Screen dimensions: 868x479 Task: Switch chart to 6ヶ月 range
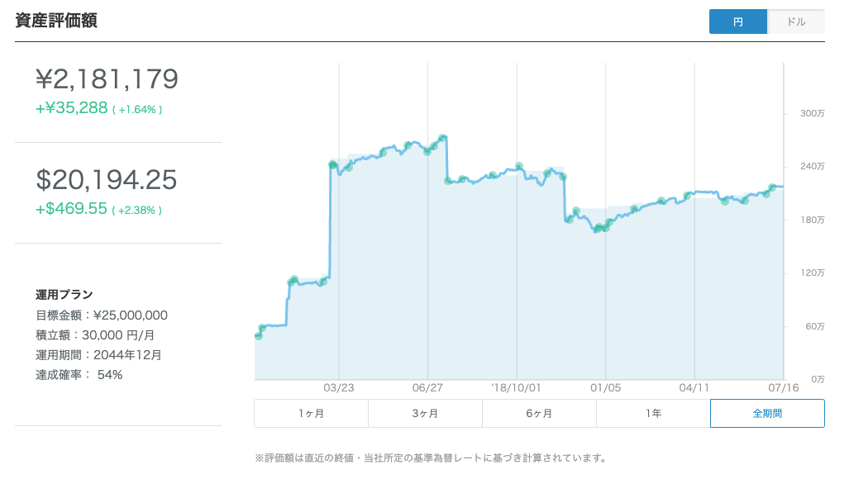click(539, 414)
